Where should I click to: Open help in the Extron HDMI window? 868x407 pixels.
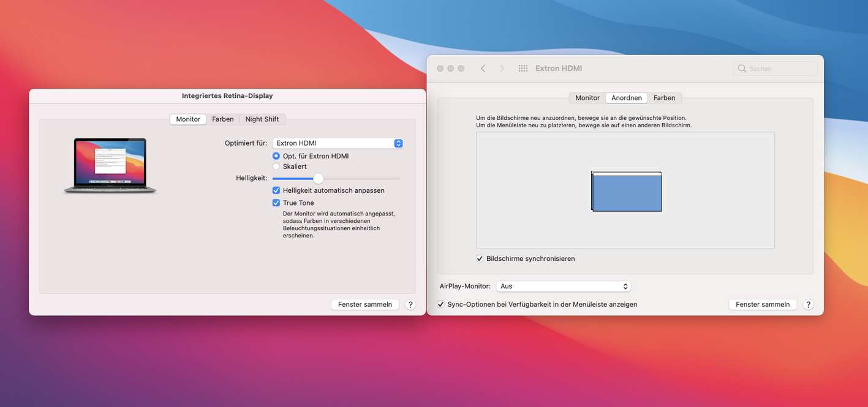(808, 304)
